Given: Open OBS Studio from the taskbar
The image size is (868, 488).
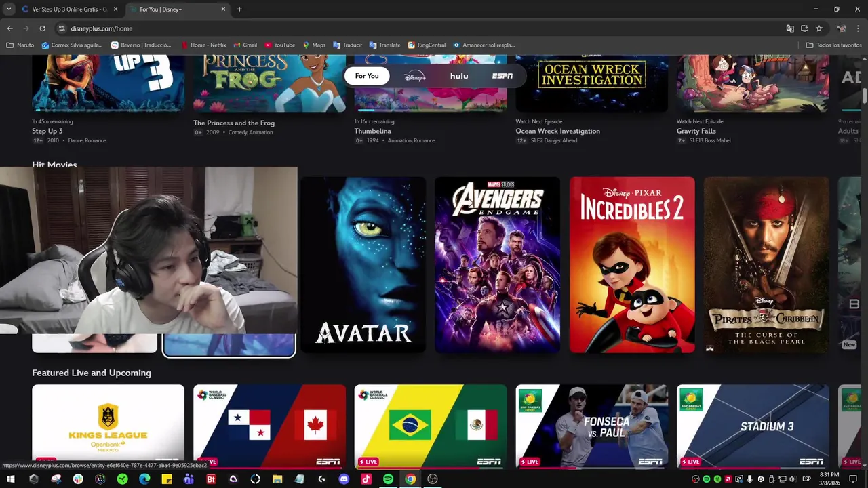Looking at the screenshot, I should tap(433, 479).
